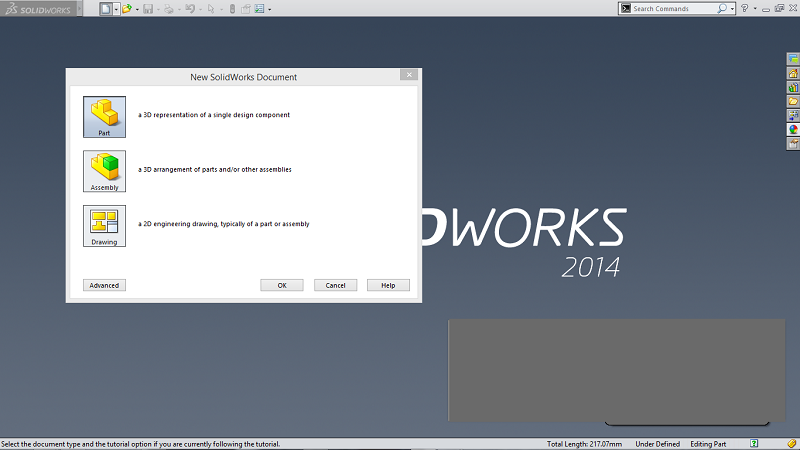
Task: Expand the Select tool dropdown arrow
Action: [x=221, y=9]
